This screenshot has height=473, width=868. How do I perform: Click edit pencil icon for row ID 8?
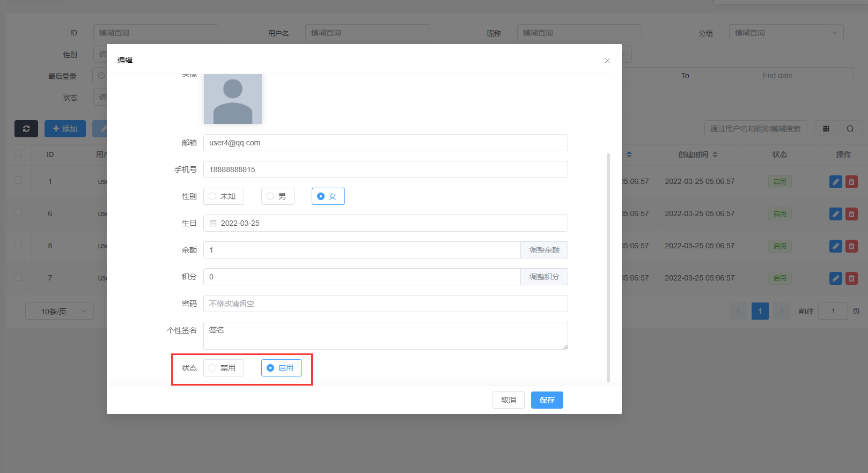[x=835, y=246]
